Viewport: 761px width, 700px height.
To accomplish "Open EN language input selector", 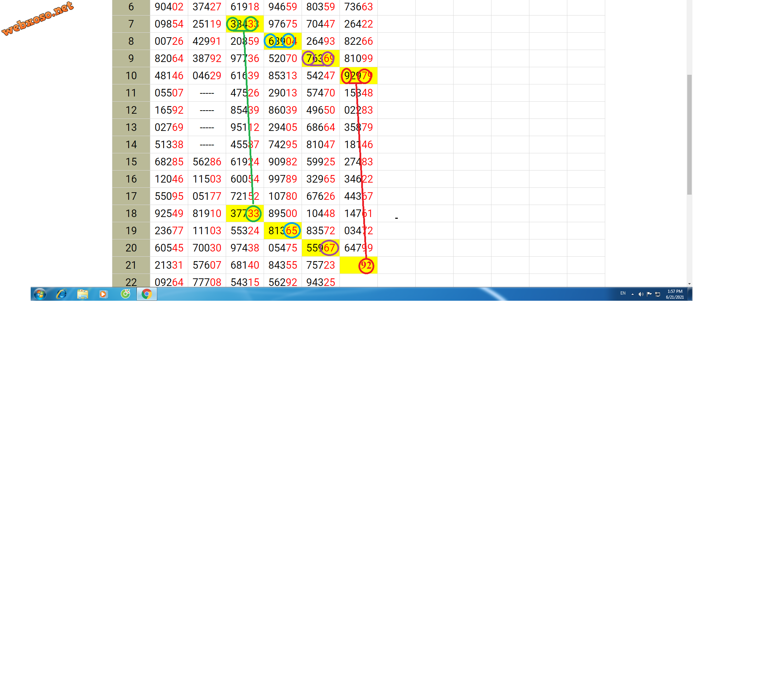I will click(x=623, y=294).
